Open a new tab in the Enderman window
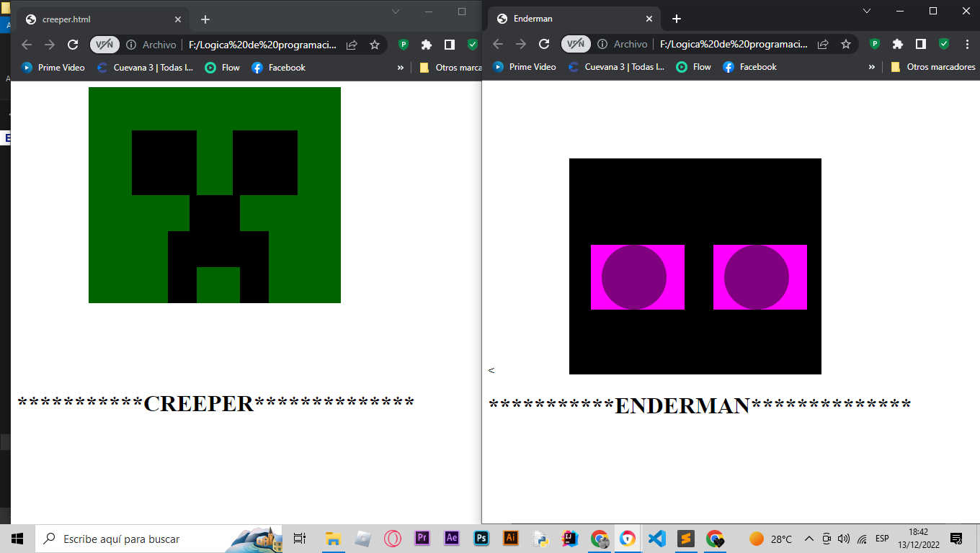Screen dimensions: 980x553 [x=677, y=19]
